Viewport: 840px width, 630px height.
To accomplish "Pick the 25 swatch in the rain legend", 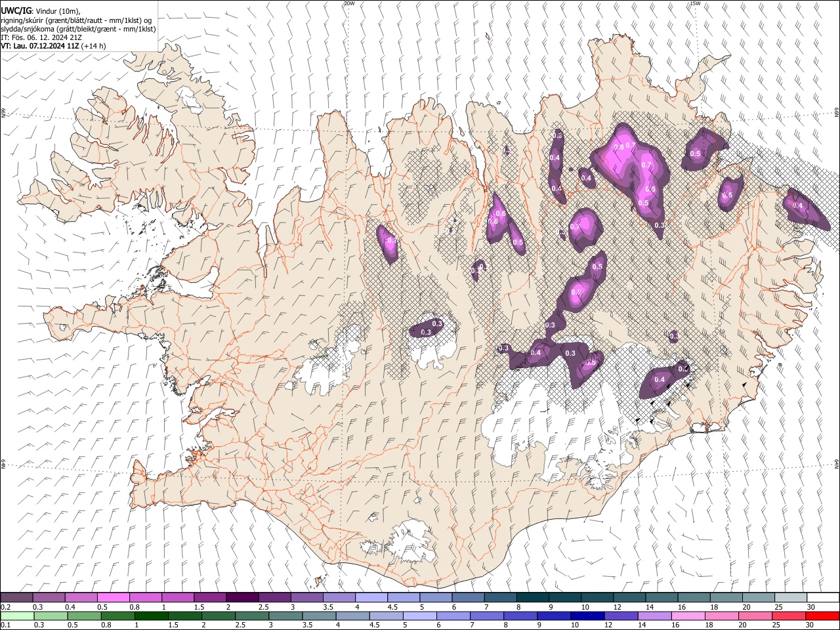I will click(x=789, y=616).
